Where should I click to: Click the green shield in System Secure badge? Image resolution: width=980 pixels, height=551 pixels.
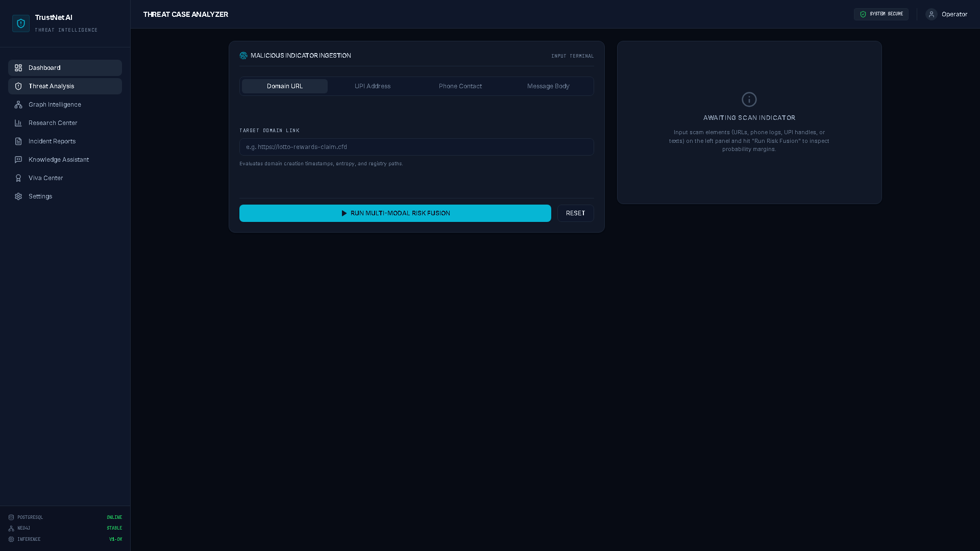tap(863, 14)
